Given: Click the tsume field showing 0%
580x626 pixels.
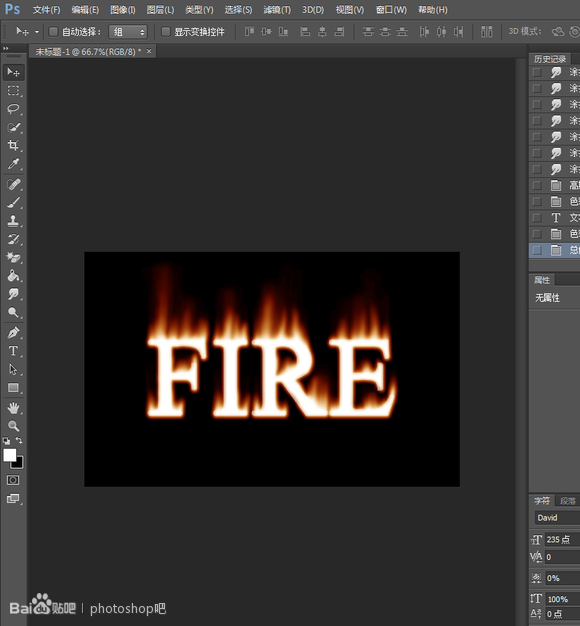Looking at the screenshot, I should [563, 578].
